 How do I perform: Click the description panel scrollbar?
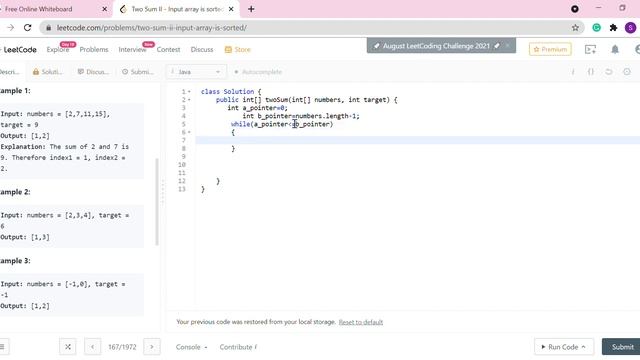tap(157, 202)
